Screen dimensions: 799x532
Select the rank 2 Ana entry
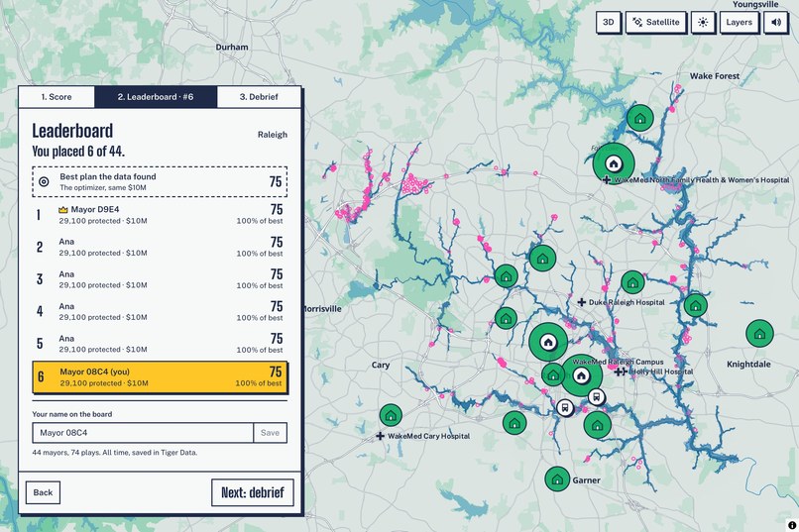160,247
